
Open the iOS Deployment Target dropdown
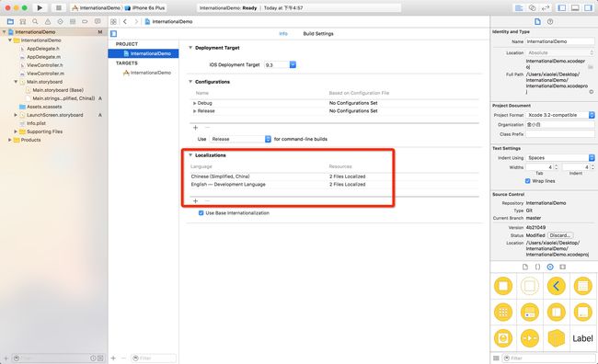pyautogui.click(x=280, y=64)
